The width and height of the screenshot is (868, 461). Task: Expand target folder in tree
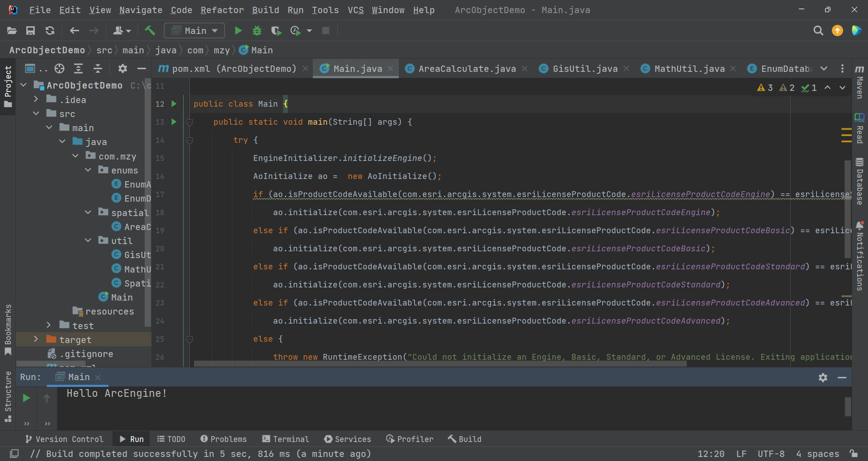(36, 339)
